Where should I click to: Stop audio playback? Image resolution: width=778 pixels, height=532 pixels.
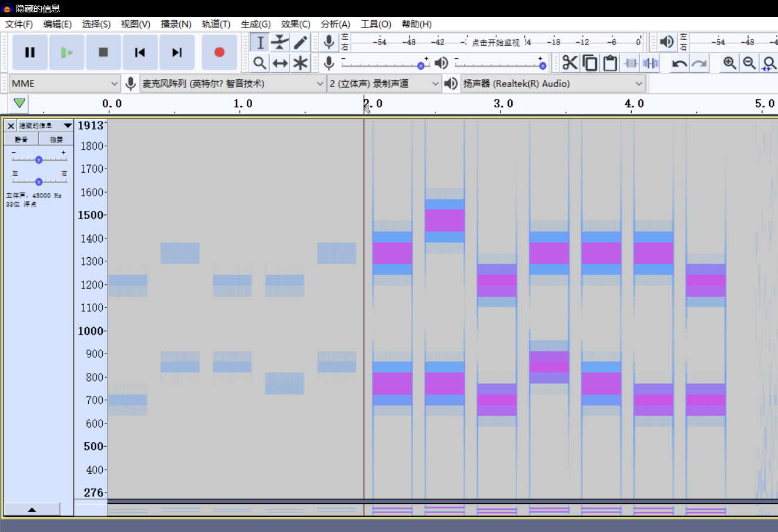pyautogui.click(x=103, y=52)
